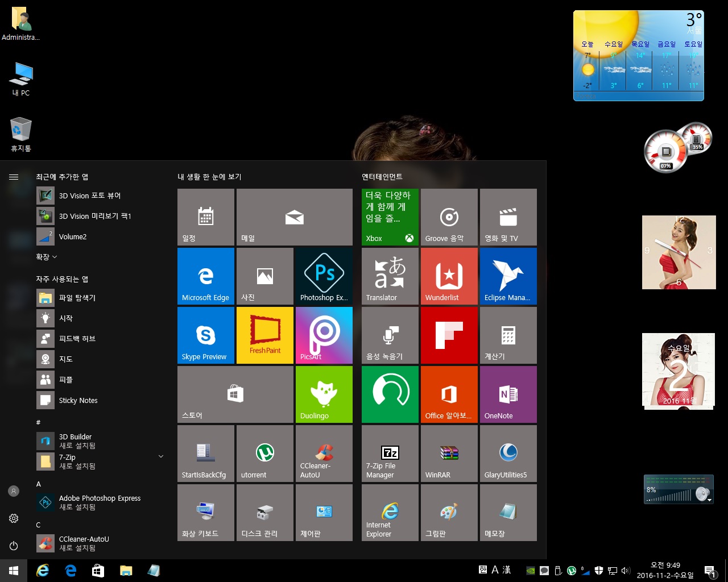
Task: Open Eclipse Manager tile
Action: (x=508, y=276)
